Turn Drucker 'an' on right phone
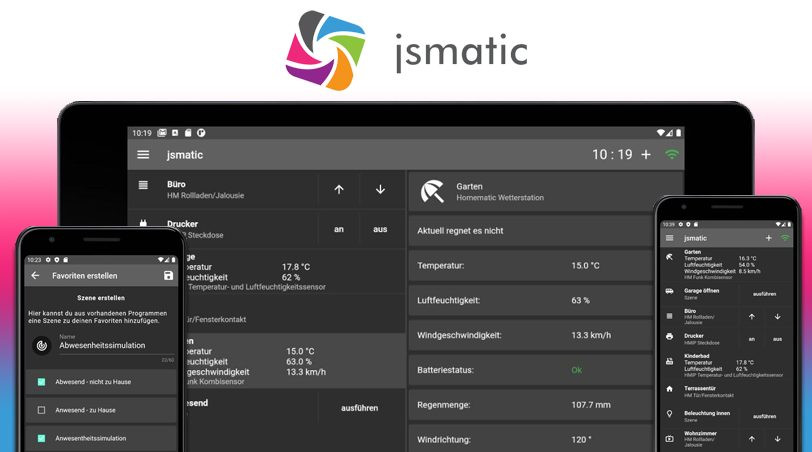 point(752,339)
